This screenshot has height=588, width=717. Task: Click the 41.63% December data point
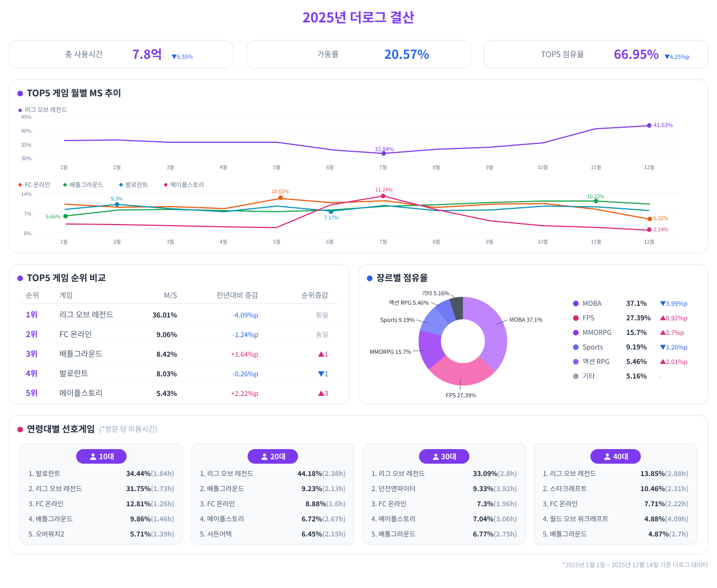649,125
